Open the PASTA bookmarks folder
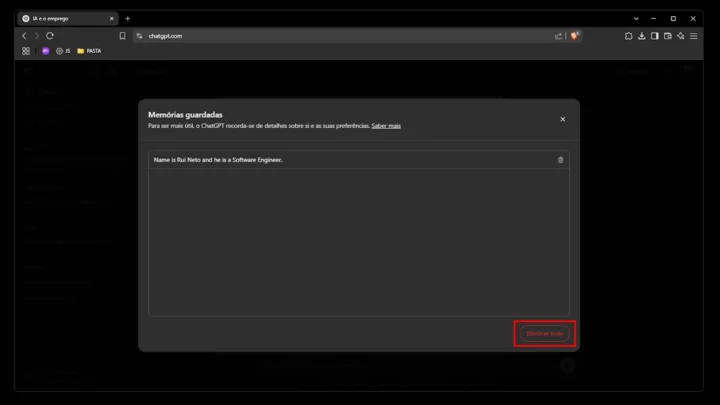 [x=90, y=51]
